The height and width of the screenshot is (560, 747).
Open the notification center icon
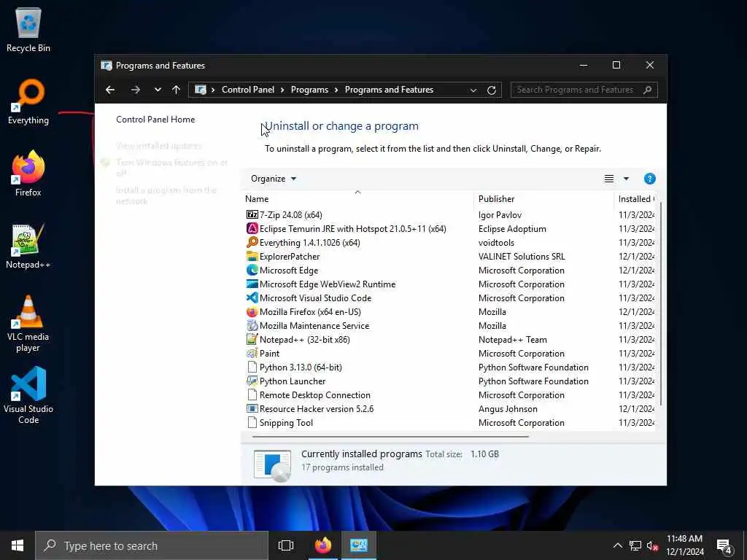[724, 545]
